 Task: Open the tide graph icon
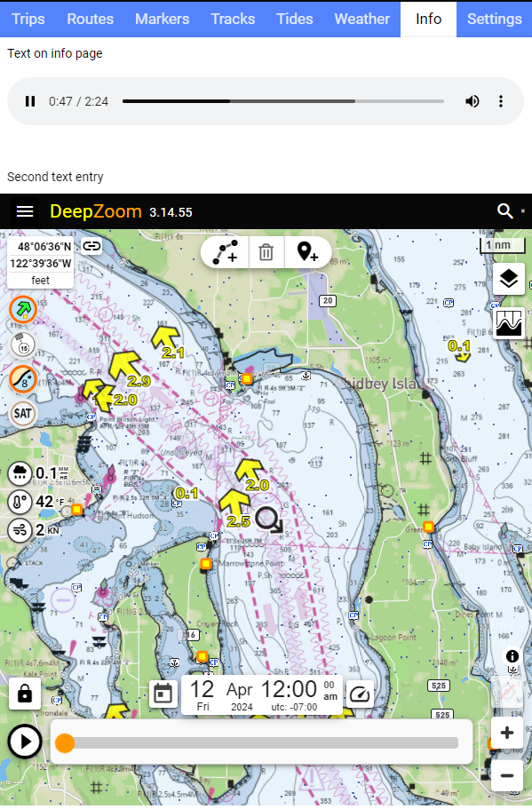click(509, 323)
